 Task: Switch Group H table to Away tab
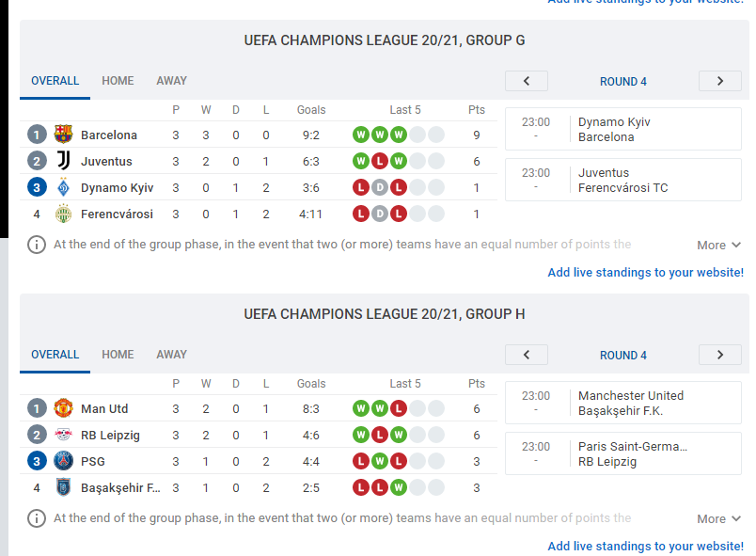[171, 355]
